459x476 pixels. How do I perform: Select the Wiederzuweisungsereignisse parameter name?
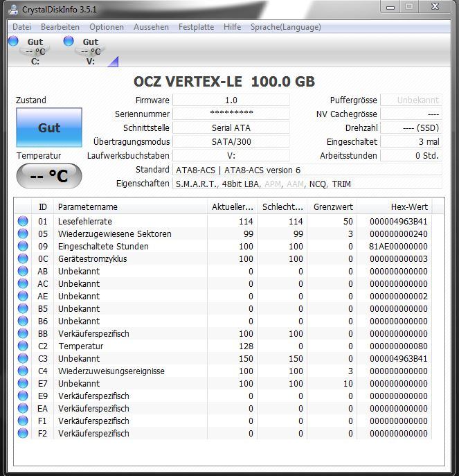coord(111,371)
